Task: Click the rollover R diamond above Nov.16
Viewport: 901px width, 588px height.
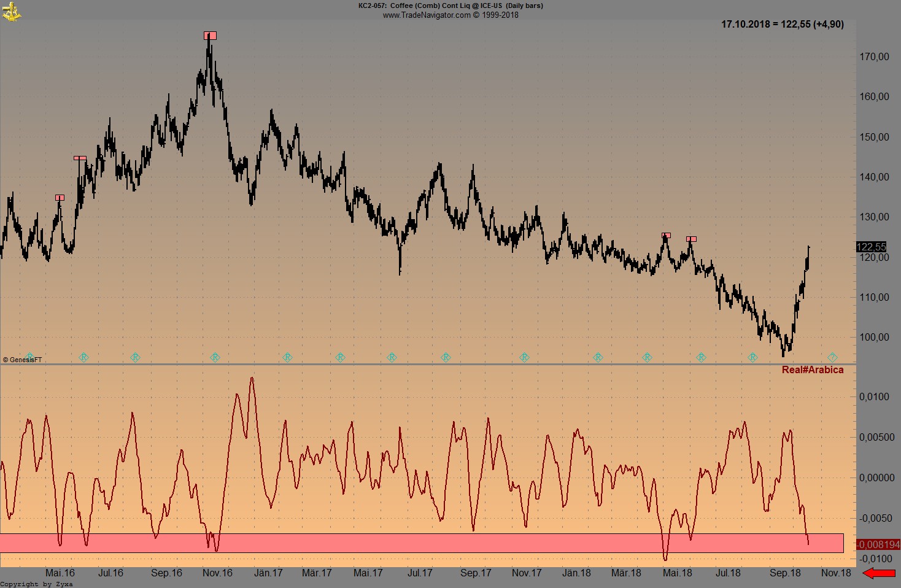Action: [215, 357]
